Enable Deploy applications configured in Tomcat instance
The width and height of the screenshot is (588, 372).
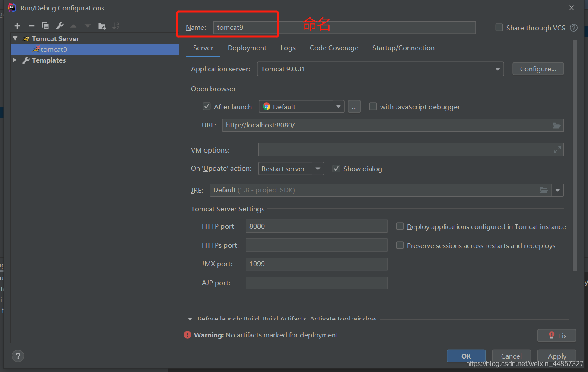(x=400, y=226)
